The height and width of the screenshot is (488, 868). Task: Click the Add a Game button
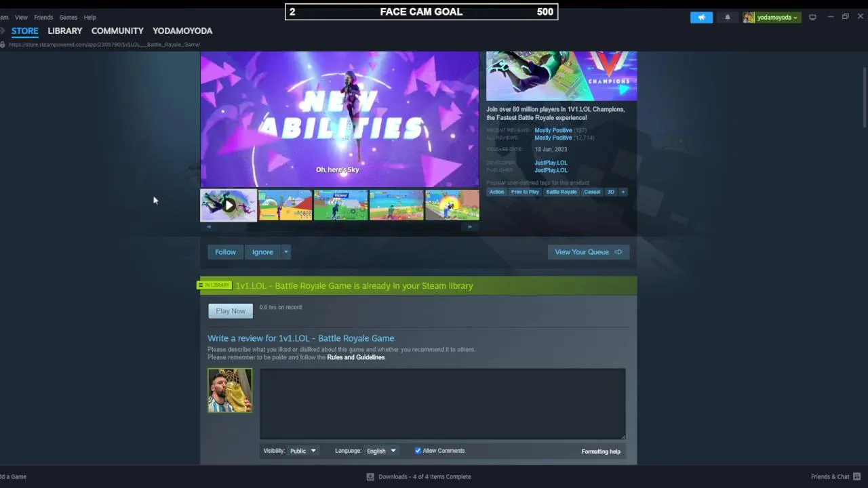(x=13, y=476)
